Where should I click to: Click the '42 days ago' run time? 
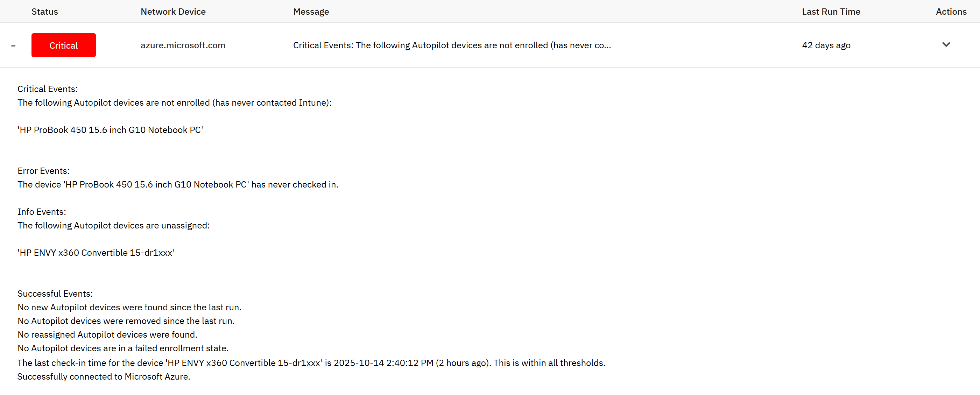click(x=826, y=45)
